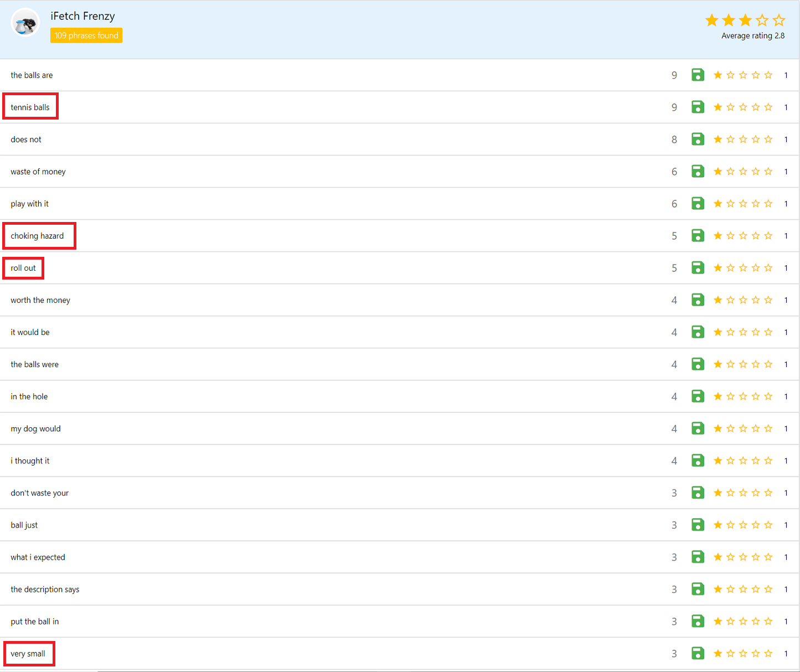The height and width of the screenshot is (672, 800).
Task: Save the 'put the ball in' phrase
Action: tap(698, 621)
